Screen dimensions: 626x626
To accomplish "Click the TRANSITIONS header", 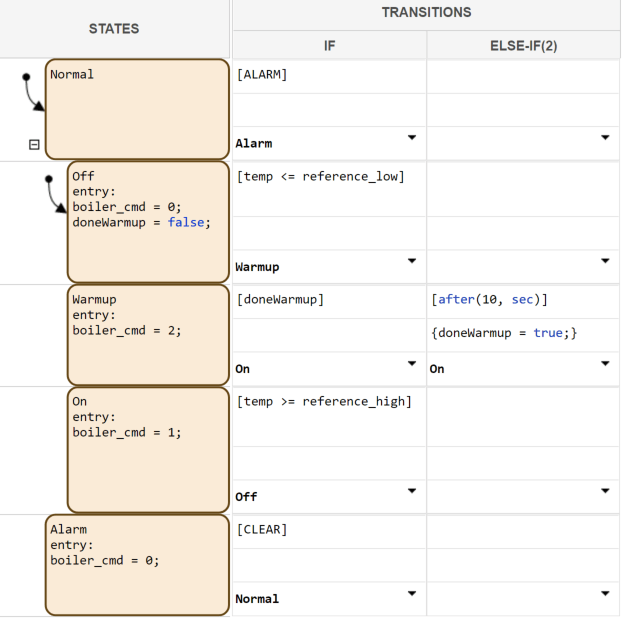I will point(426,13).
